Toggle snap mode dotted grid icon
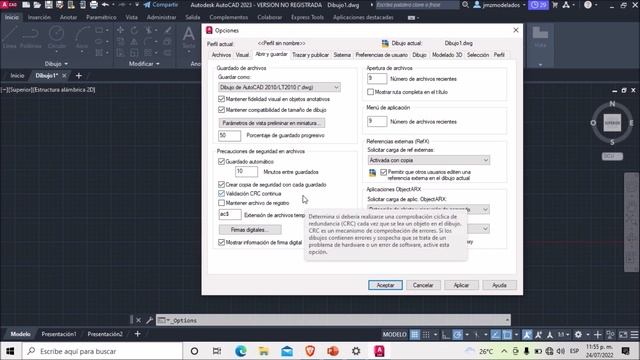 426,335
